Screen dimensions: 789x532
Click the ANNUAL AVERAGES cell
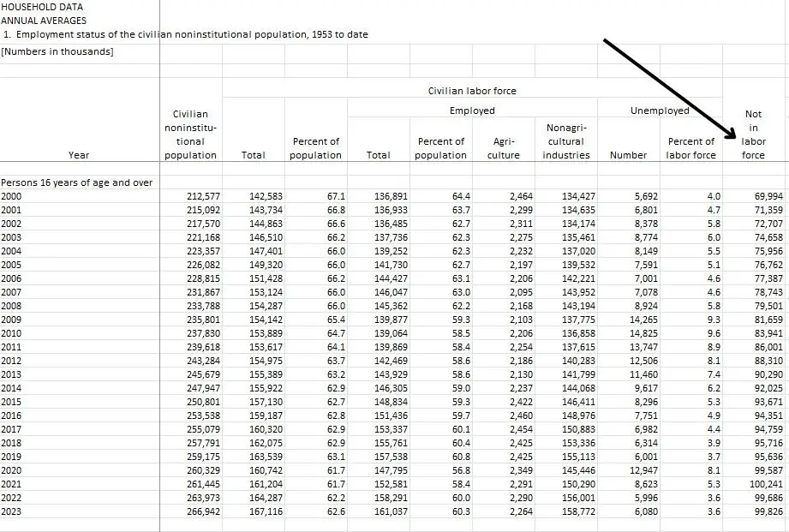[x=44, y=21]
